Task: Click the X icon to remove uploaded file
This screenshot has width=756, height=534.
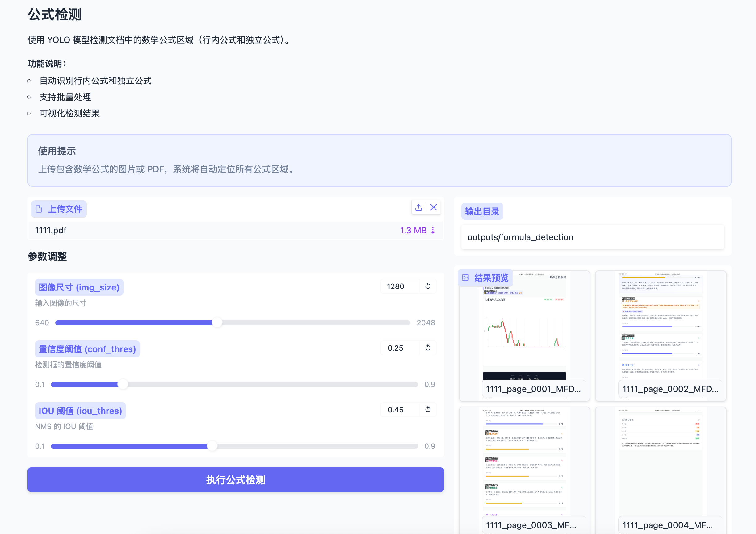Action: pyautogui.click(x=434, y=207)
